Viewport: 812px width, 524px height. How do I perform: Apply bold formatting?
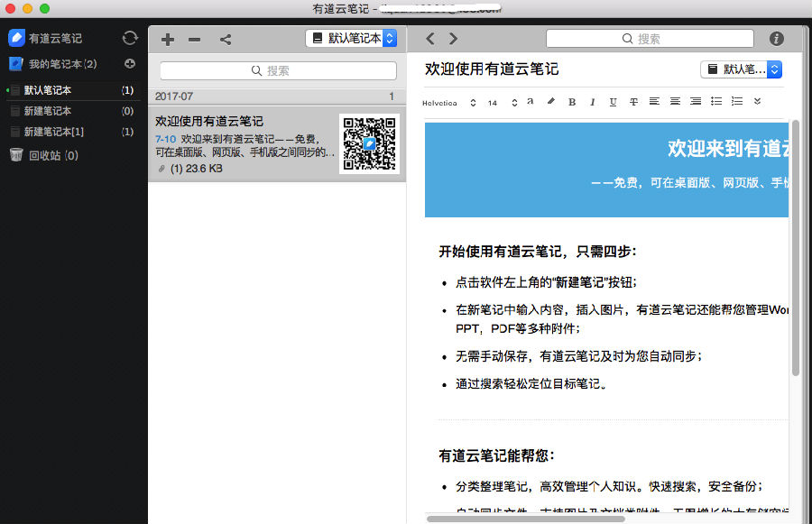tap(572, 102)
